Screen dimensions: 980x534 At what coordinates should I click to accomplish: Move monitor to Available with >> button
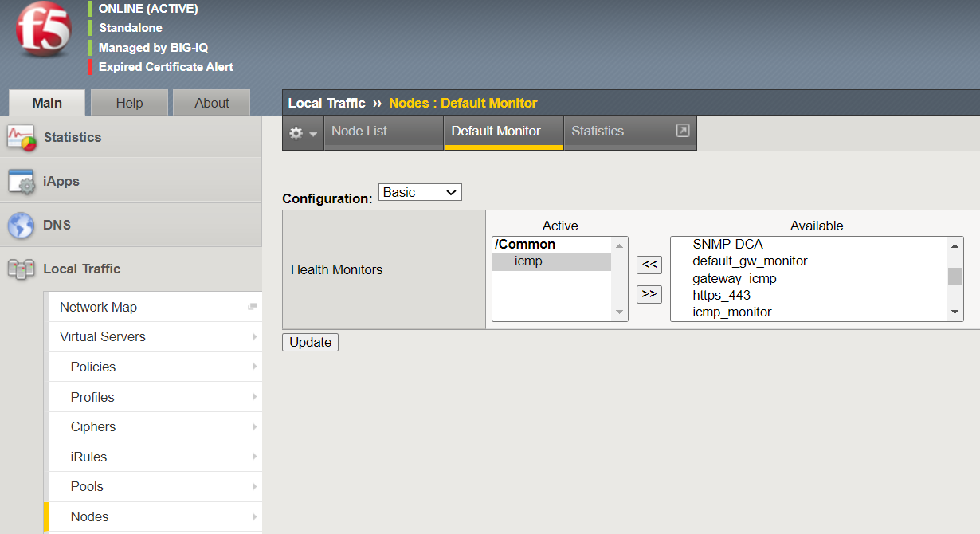[649, 294]
